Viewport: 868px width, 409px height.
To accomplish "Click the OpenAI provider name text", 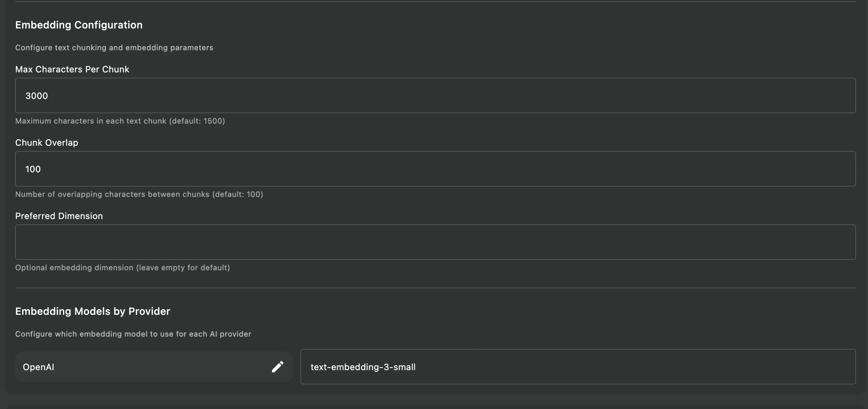I will (38, 367).
